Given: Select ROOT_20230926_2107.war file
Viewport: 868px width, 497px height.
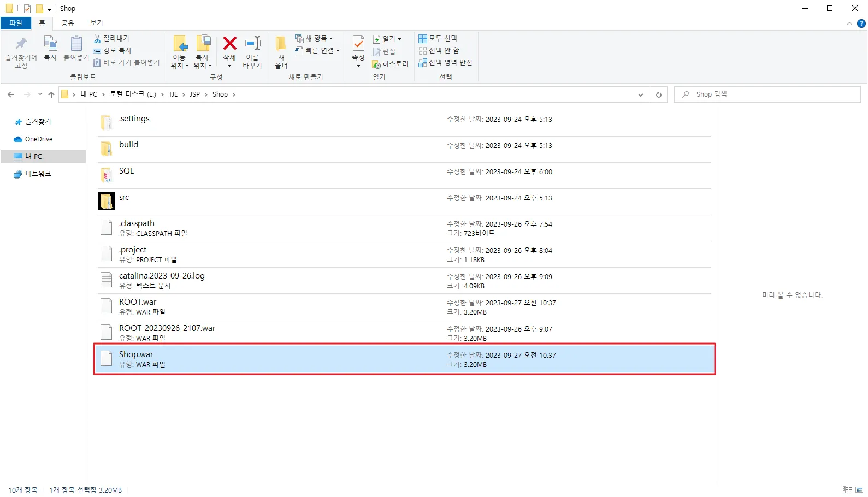Looking at the screenshot, I should [x=404, y=333].
